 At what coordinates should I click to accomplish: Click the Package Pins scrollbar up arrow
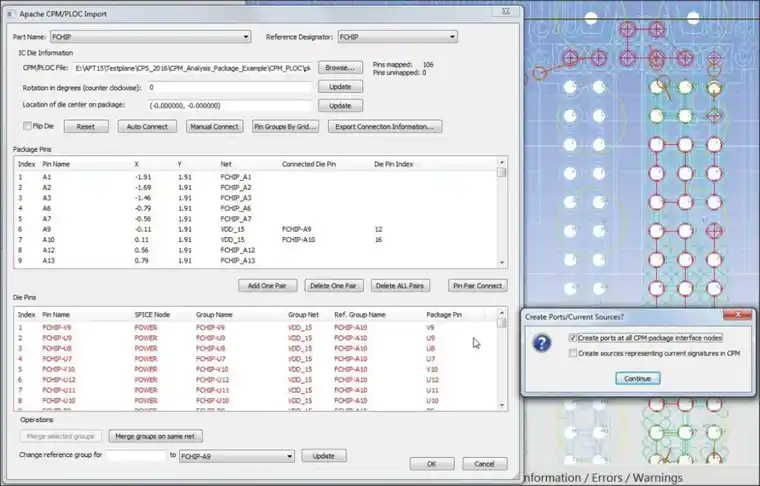coord(502,162)
